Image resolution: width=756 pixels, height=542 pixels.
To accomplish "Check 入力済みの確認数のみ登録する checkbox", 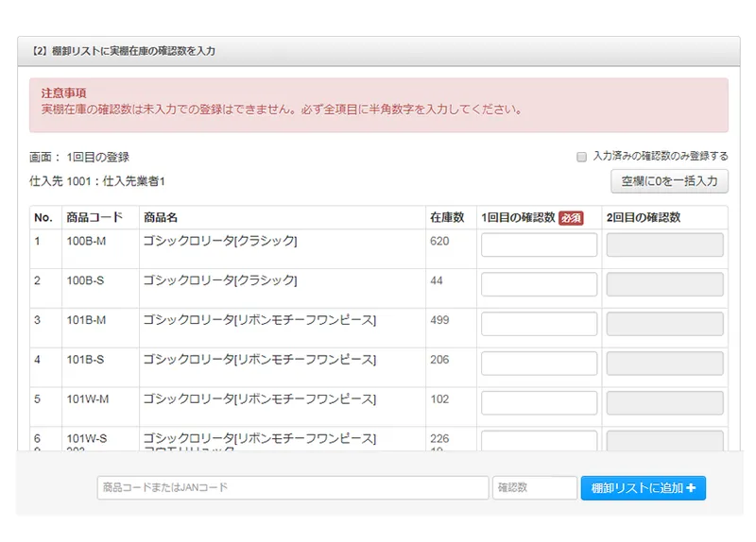I will point(581,157).
